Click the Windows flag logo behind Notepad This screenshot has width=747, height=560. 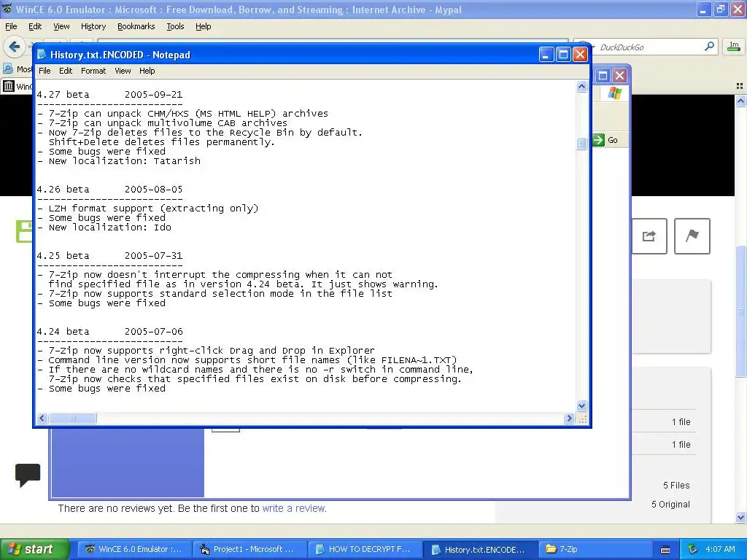[x=614, y=93]
